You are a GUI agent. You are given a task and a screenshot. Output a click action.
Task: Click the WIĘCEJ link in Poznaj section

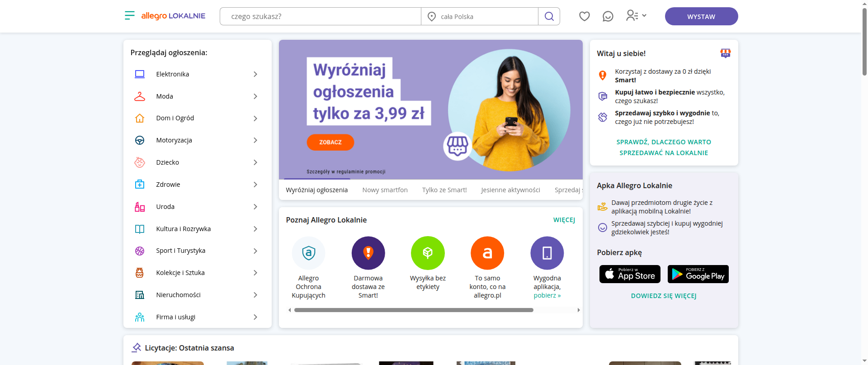[x=564, y=220]
